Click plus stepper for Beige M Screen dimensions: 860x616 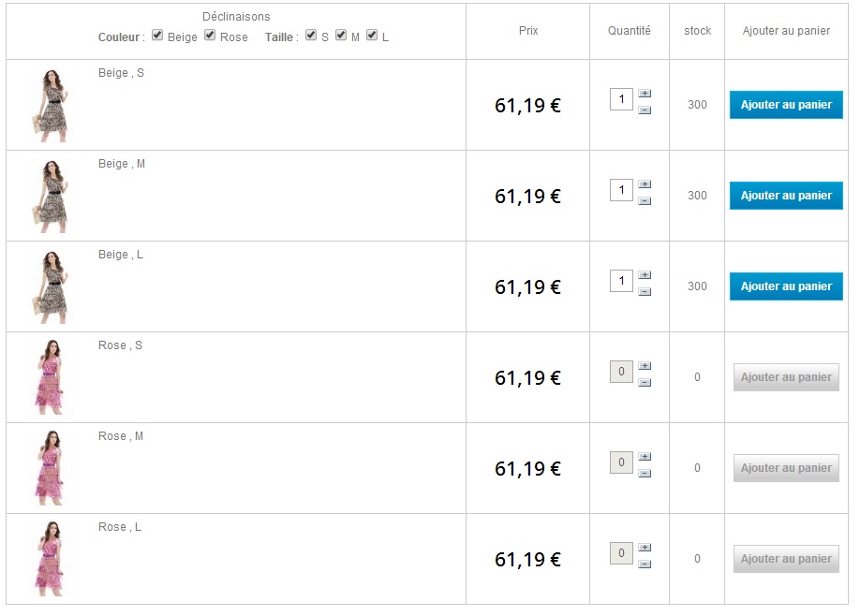click(x=645, y=184)
